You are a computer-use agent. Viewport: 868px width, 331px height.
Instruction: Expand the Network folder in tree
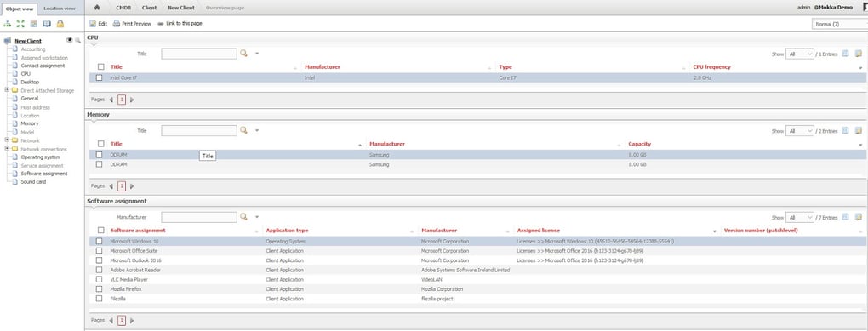click(x=7, y=140)
